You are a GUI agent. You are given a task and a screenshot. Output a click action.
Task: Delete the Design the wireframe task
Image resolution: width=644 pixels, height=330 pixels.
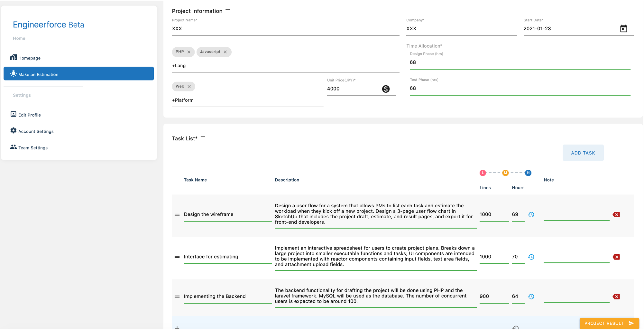click(616, 215)
